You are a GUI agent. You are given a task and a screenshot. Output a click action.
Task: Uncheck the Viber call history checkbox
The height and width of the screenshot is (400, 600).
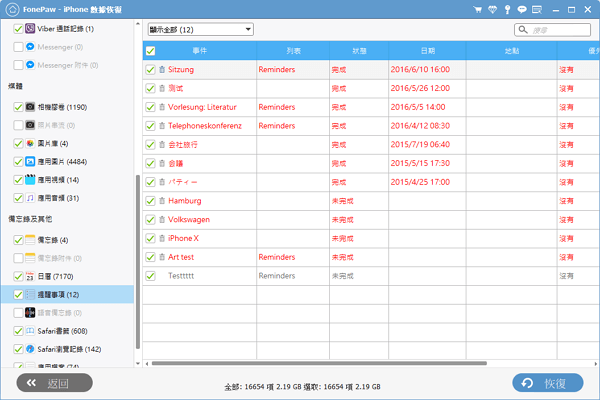click(18, 29)
